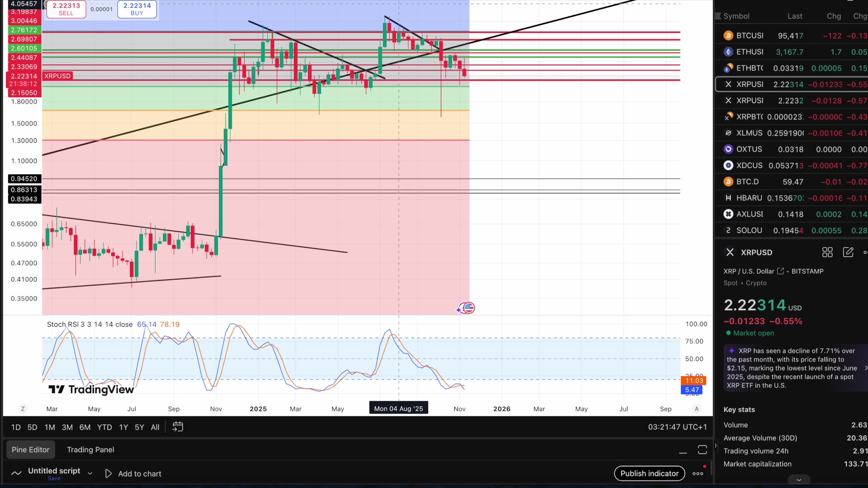Click the 0.94520 horizontal line price label
The height and width of the screenshot is (488, 868).
(x=24, y=179)
